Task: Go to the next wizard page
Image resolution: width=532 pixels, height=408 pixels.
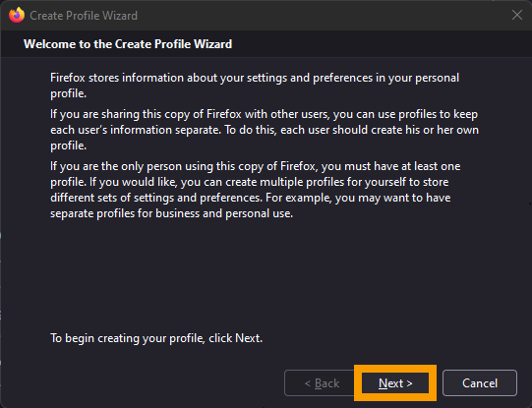Action: click(395, 383)
